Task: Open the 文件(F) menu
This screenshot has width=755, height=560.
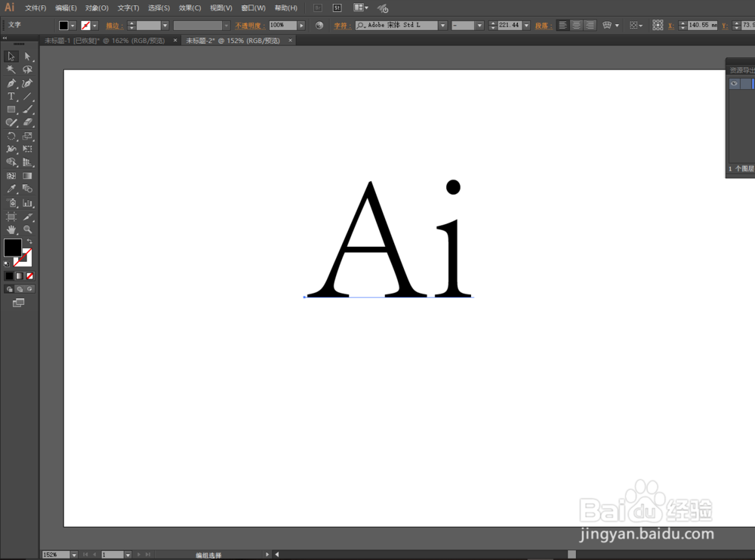Action: pos(35,8)
